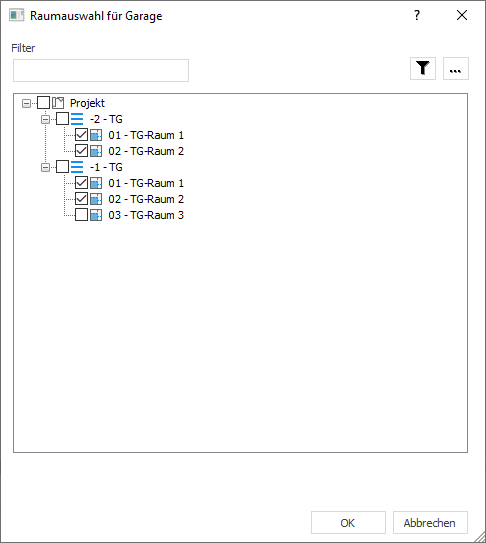Select the 02 - TG-Raum 2 entry under -2 - TG
The height and width of the screenshot is (543, 486).
coord(146,151)
